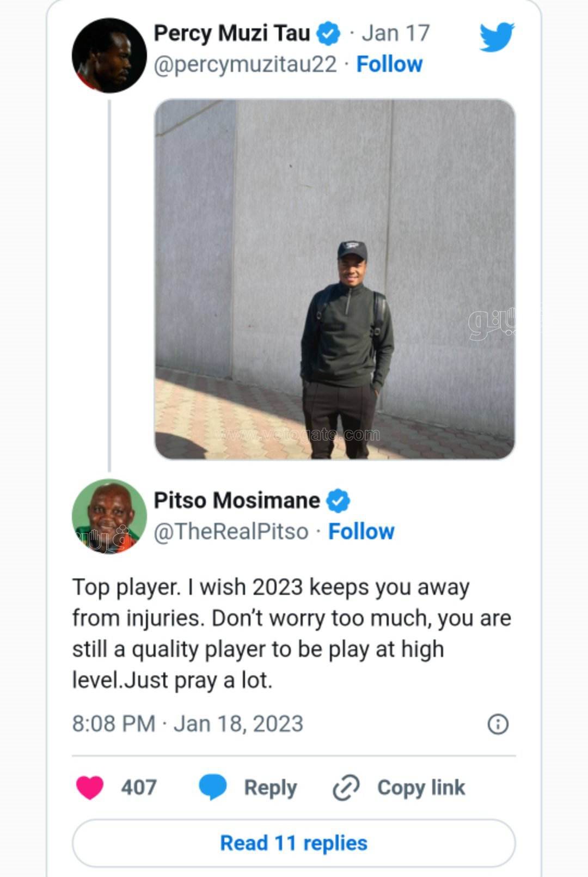Open the Read 11 replies button

point(293,843)
